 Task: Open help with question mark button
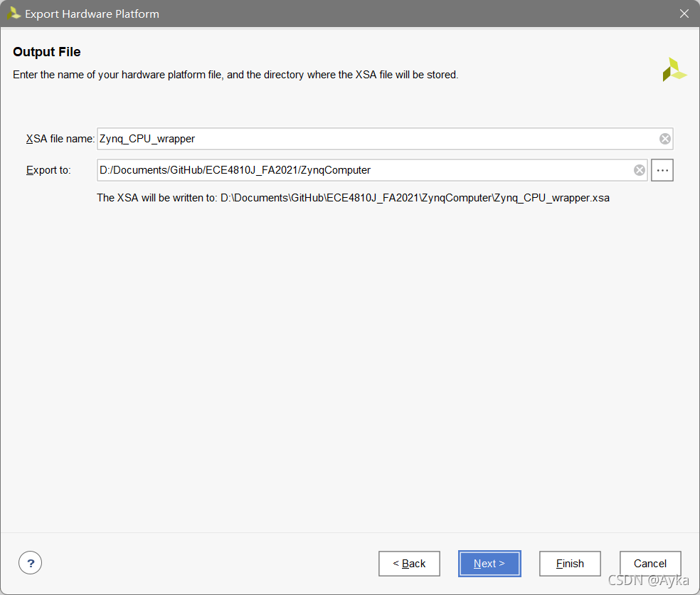31,563
